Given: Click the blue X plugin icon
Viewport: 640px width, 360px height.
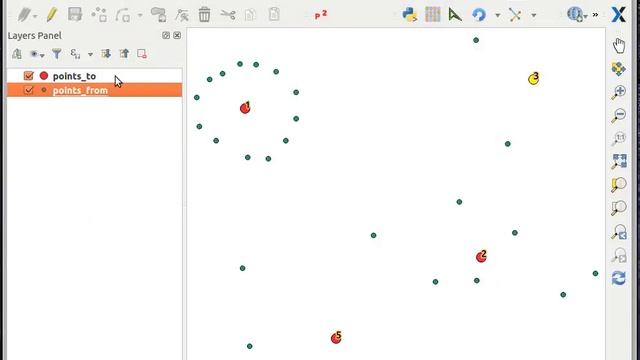Looking at the screenshot, I should tap(618, 15).
